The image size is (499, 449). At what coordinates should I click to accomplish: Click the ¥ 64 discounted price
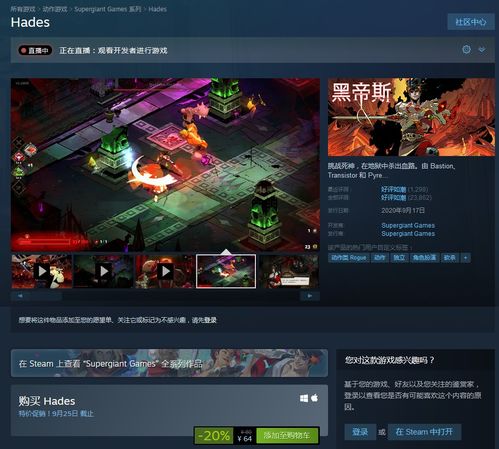tap(245, 439)
